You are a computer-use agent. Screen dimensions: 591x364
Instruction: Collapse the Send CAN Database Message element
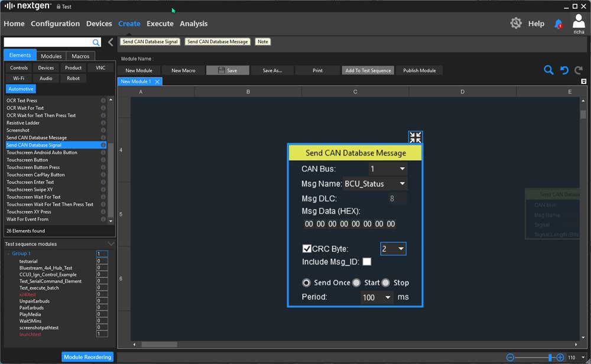pos(415,137)
